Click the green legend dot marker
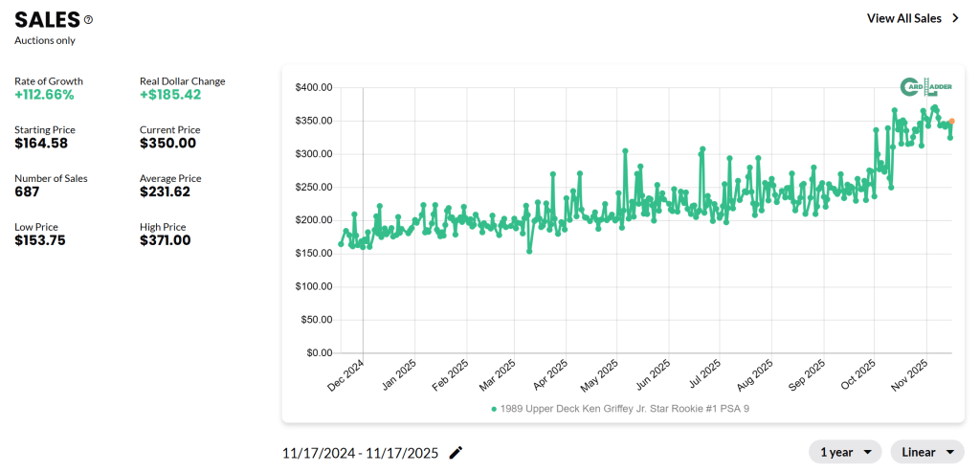 [494, 409]
